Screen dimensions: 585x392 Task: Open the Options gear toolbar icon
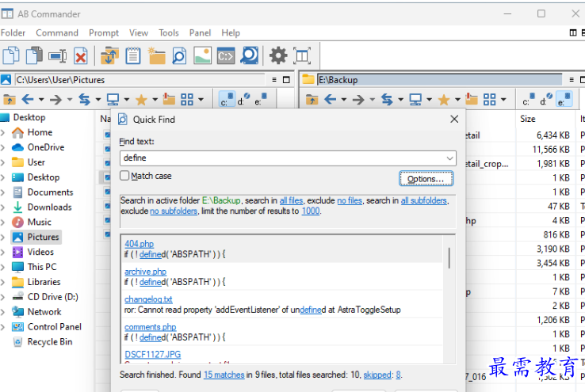point(278,55)
